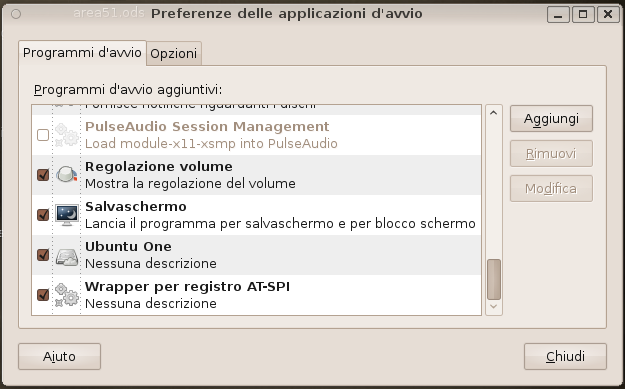Open help with the Aiuto button

coord(59,356)
